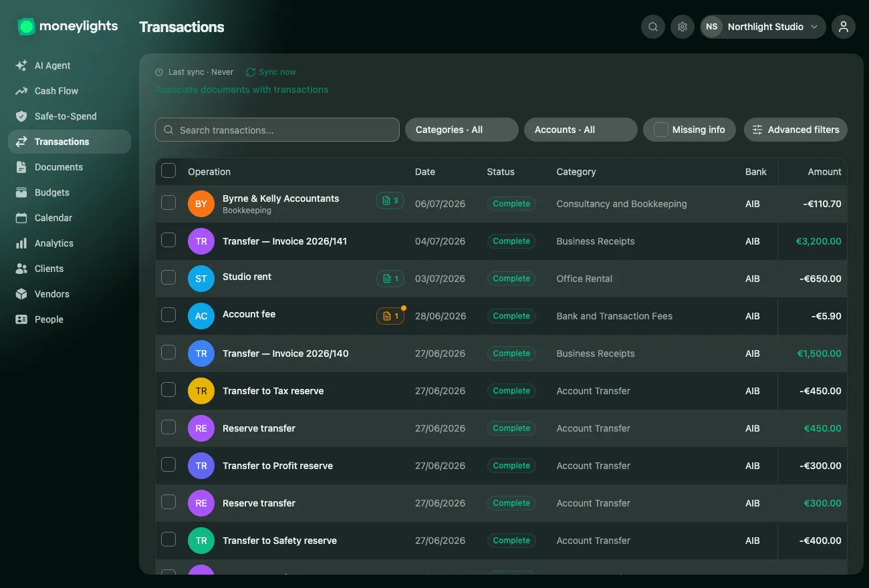Click the NS avatar for Northlight Studio
The image size is (869, 588).
coord(712,27)
